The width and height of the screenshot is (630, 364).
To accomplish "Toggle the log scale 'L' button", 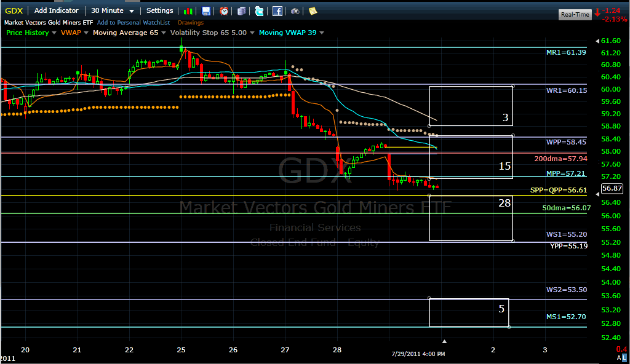I will click(x=624, y=357).
